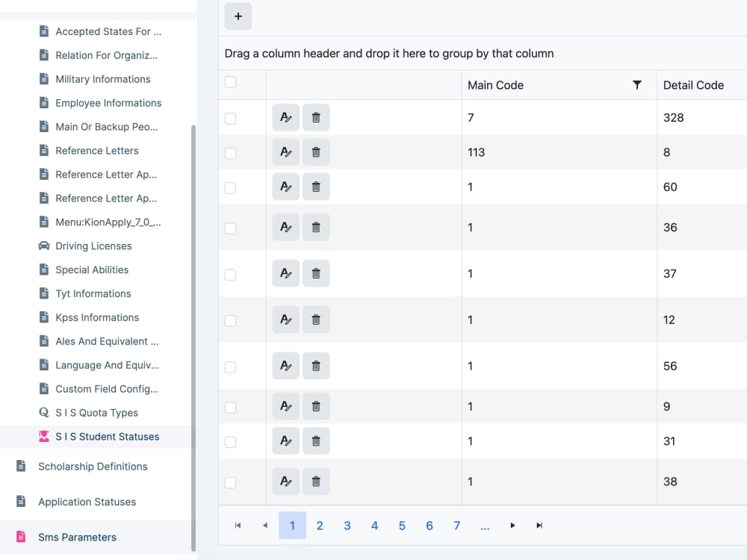Open Military Informations in sidebar

(x=103, y=79)
